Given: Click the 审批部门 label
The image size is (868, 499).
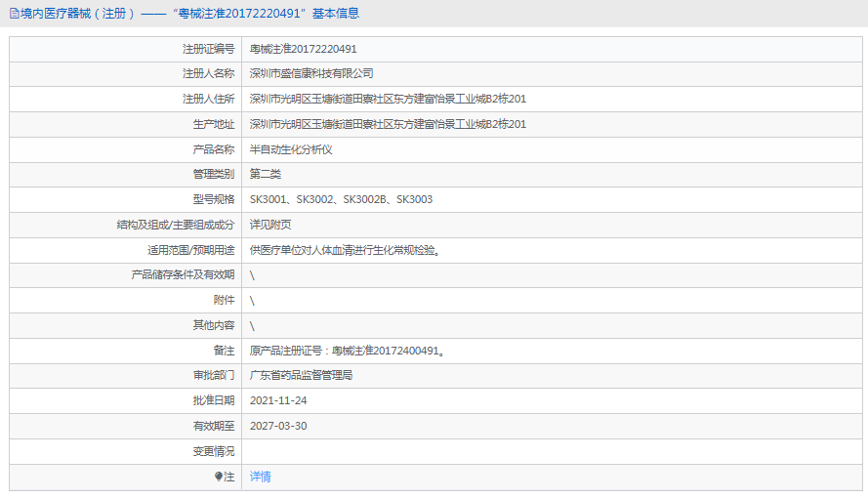Looking at the screenshot, I should [x=214, y=376].
